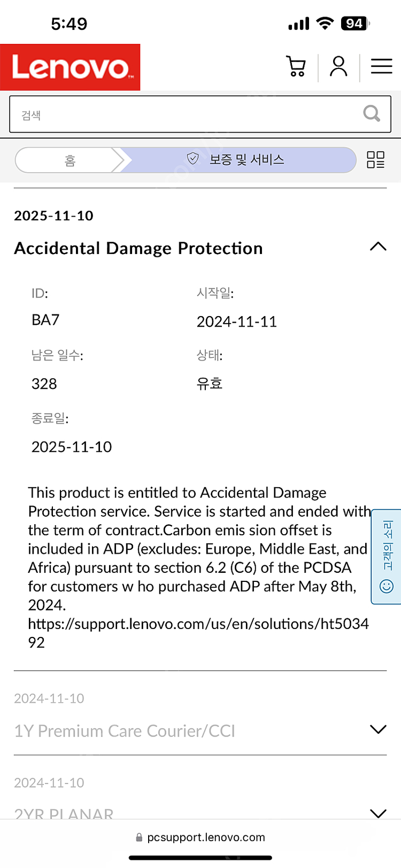
Task: Click the Accidental Damage Protection heading
Action: coord(138,248)
